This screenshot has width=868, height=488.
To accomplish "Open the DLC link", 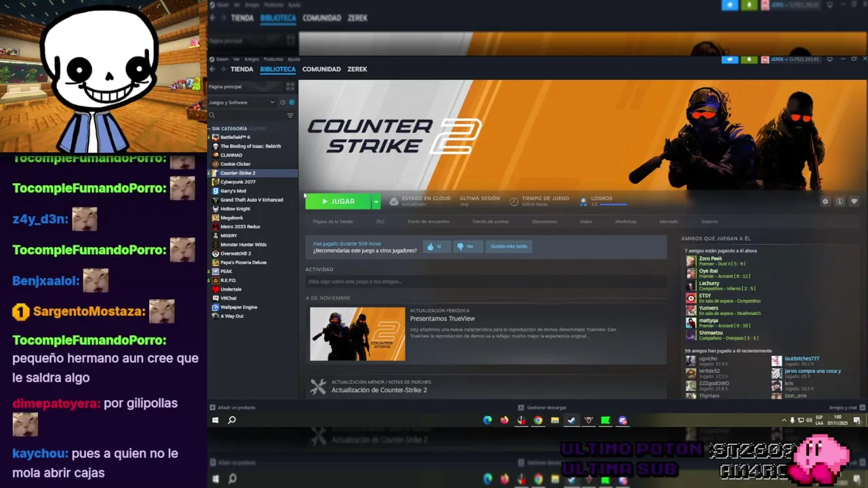I will pos(380,222).
